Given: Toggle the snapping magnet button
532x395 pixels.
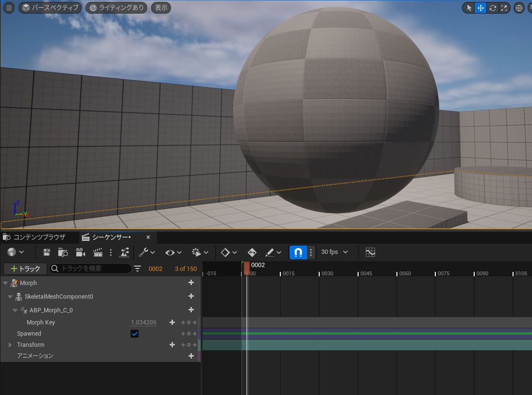Looking at the screenshot, I should (298, 252).
